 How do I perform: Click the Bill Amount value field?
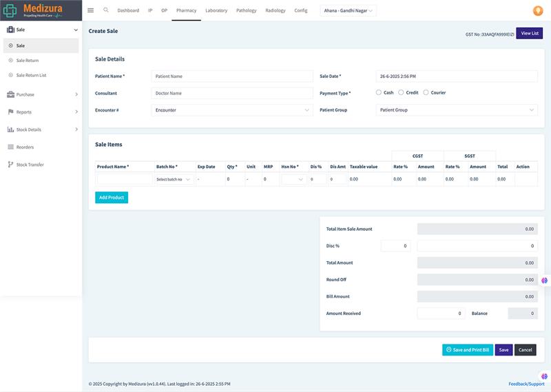coord(477,296)
